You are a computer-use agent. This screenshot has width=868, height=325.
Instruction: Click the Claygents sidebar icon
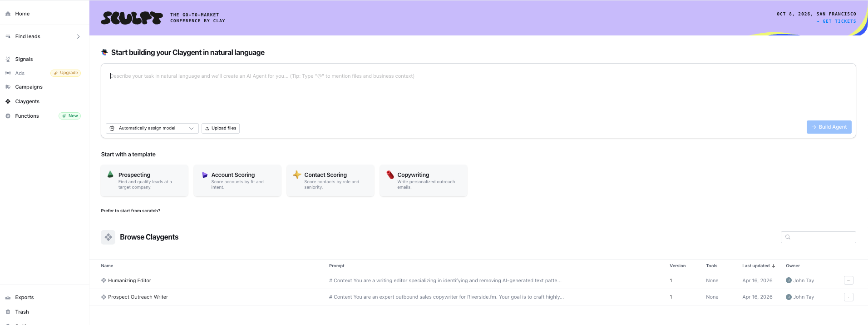point(8,101)
